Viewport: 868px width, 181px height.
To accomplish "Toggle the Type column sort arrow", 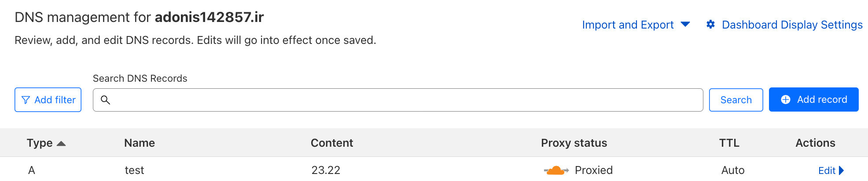I will 61,143.
